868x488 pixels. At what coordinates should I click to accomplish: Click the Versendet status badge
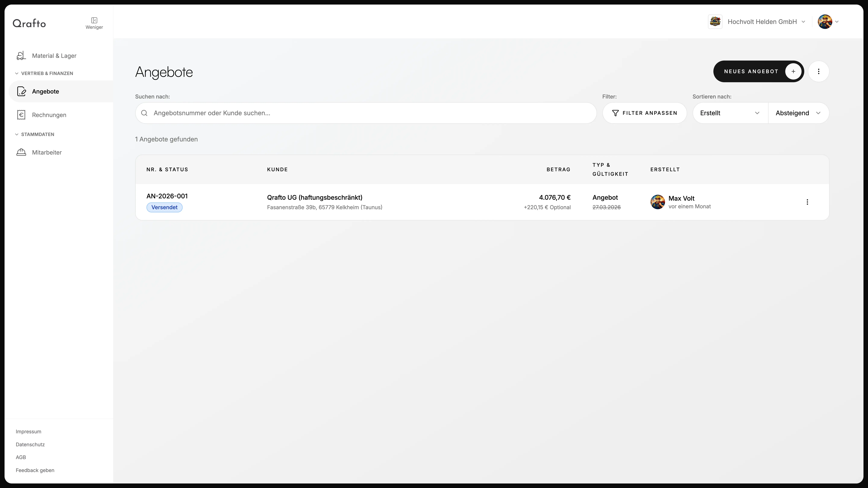pos(164,207)
